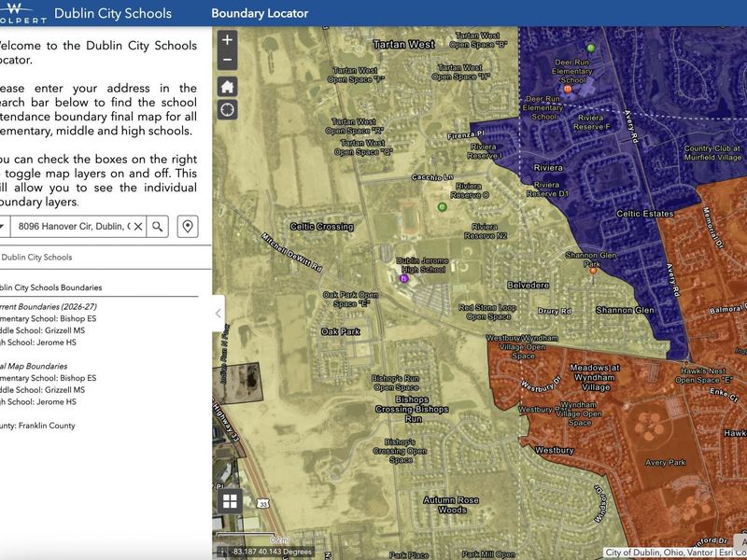Search the entered address with magnifier
The width and height of the screenshot is (747, 560).
pyautogui.click(x=157, y=226)
